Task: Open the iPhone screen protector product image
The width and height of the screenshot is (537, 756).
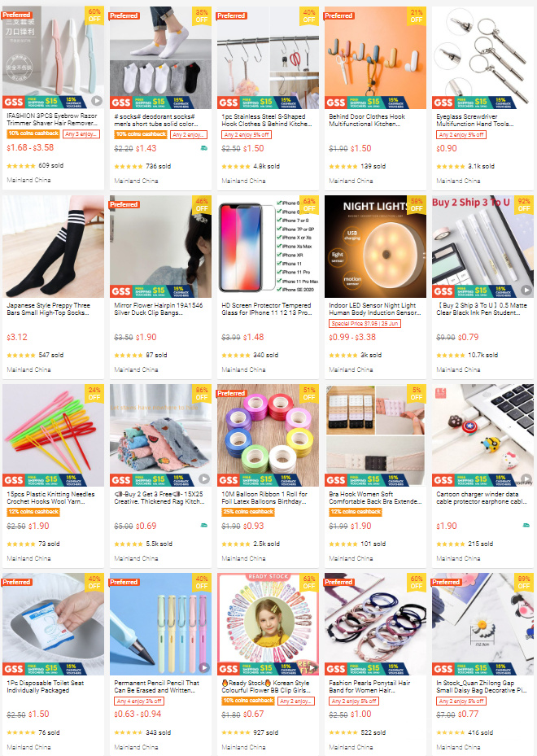Action: (x=268, y=247)
